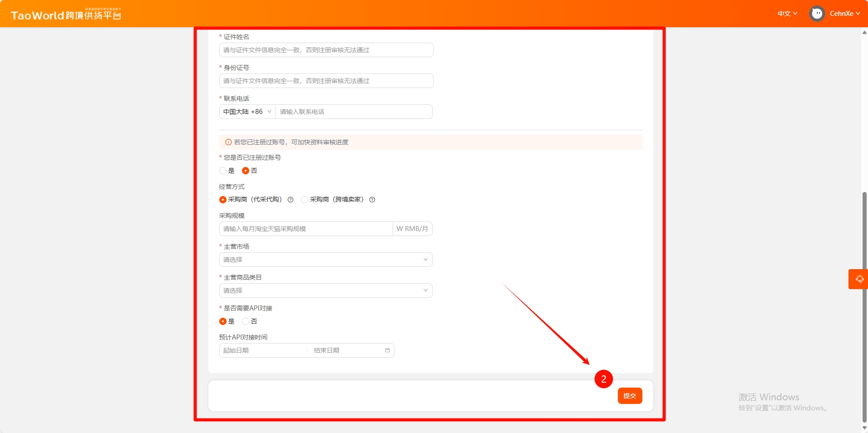
Task: Click the TaoWorld logo in header
Action: click(66, 15)
